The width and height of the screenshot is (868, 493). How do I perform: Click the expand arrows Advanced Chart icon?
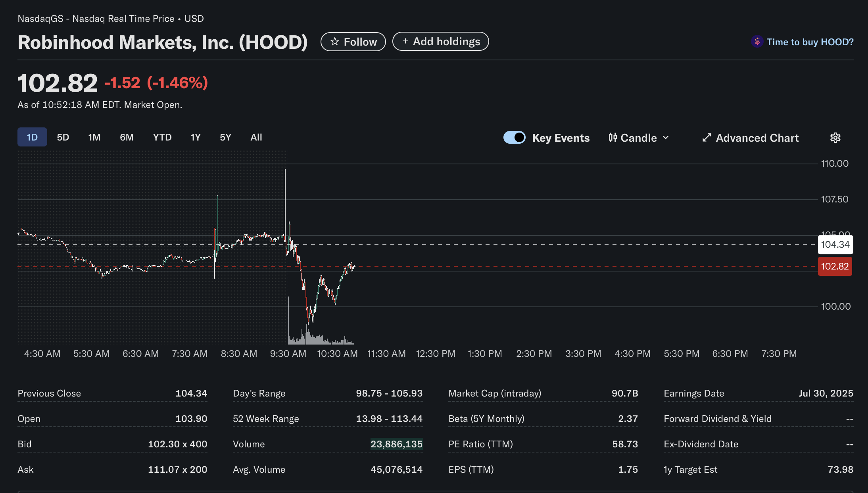(x=707, y=138)
